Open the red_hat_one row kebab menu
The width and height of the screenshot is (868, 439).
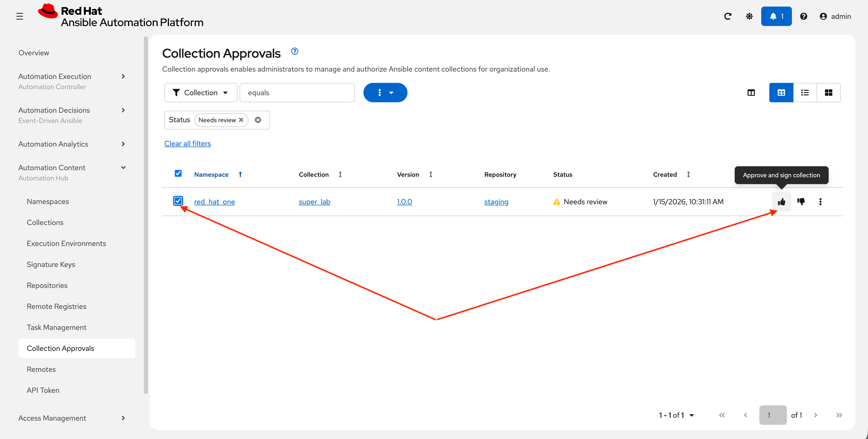tap(820, 202)
